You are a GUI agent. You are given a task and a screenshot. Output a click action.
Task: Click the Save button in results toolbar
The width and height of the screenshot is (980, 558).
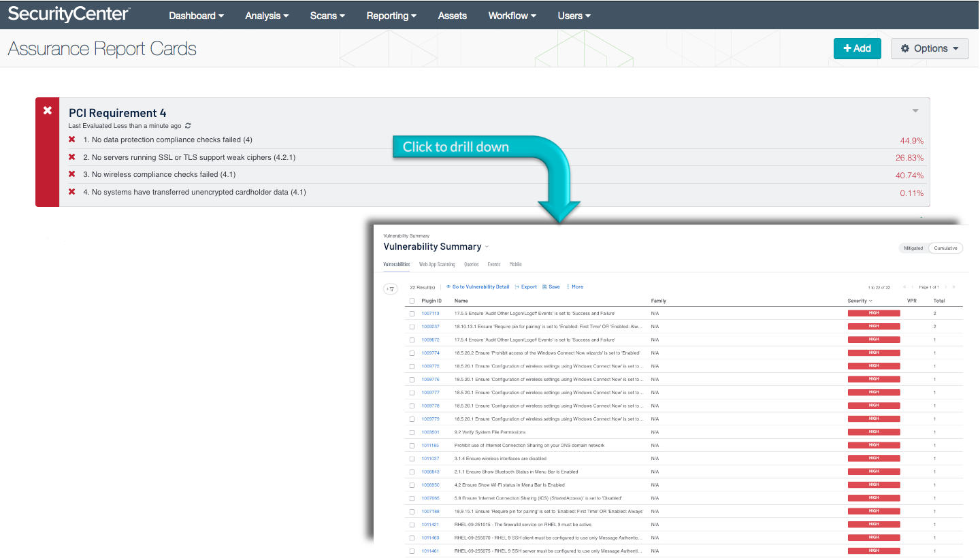click(x=551, y=287)
